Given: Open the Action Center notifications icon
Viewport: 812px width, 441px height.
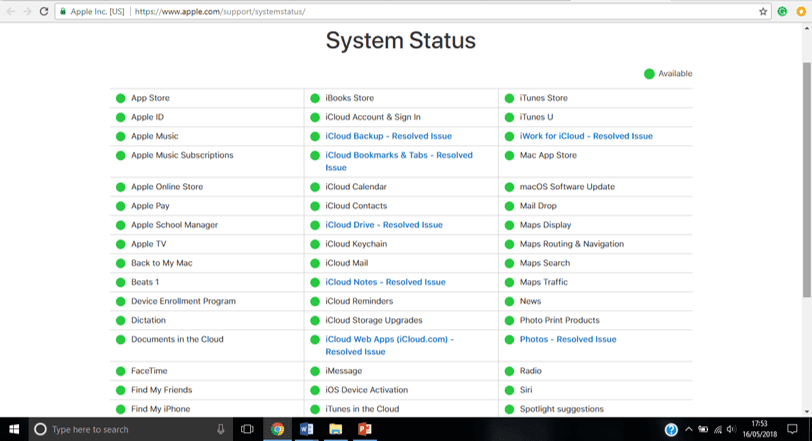Looking at the screenshot, I should tap(792, 429).
